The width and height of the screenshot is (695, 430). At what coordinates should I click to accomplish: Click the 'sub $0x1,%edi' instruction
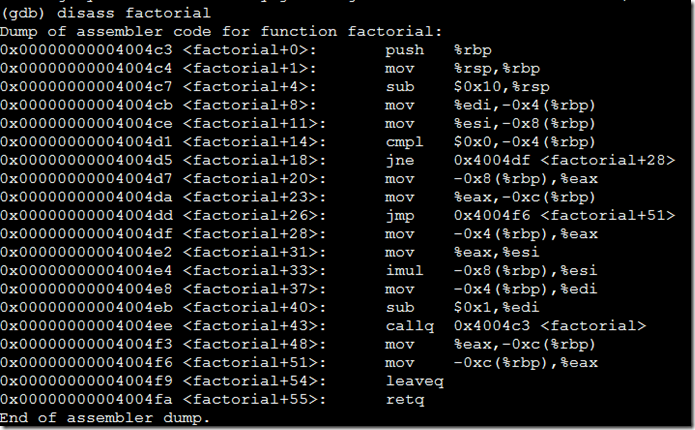(x=462, y=307)
